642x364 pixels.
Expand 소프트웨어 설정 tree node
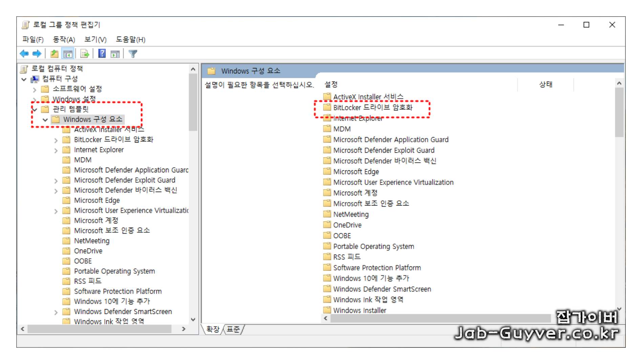pos(35,89)
